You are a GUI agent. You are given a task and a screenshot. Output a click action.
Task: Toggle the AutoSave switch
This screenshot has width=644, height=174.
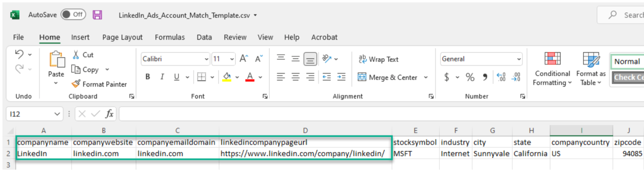(73, 14)
